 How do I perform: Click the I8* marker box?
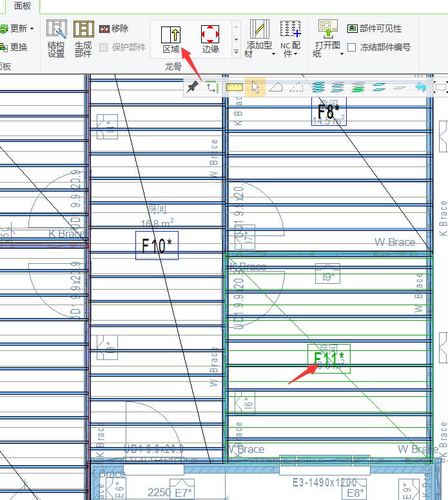click(108, 347)
